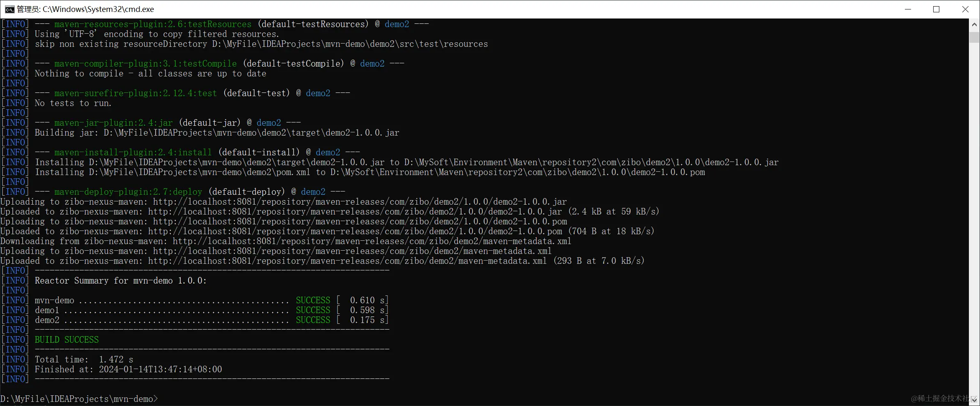This screenshot has height=406, width=980.
Task: Click the '0.610 s' duration value
Action: pyautogui.click(x=367, y=300)
